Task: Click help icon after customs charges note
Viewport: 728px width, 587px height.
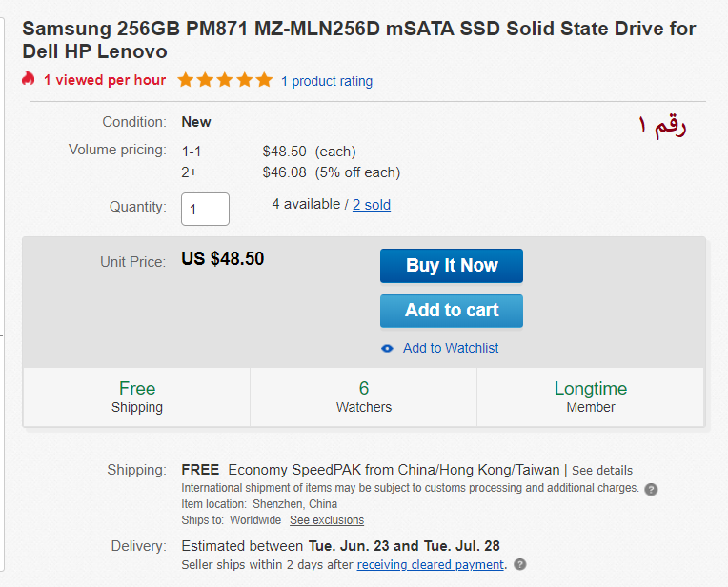Action: tap(651, 489)
